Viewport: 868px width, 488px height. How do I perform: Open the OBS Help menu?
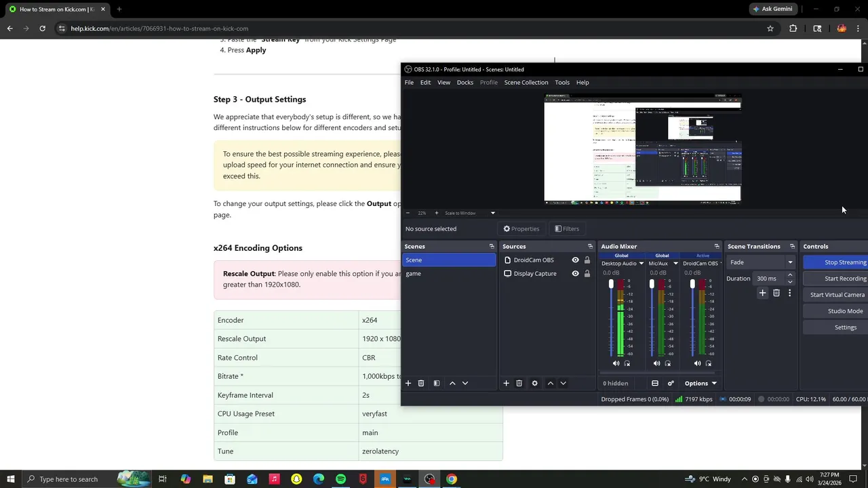(583, 83)
